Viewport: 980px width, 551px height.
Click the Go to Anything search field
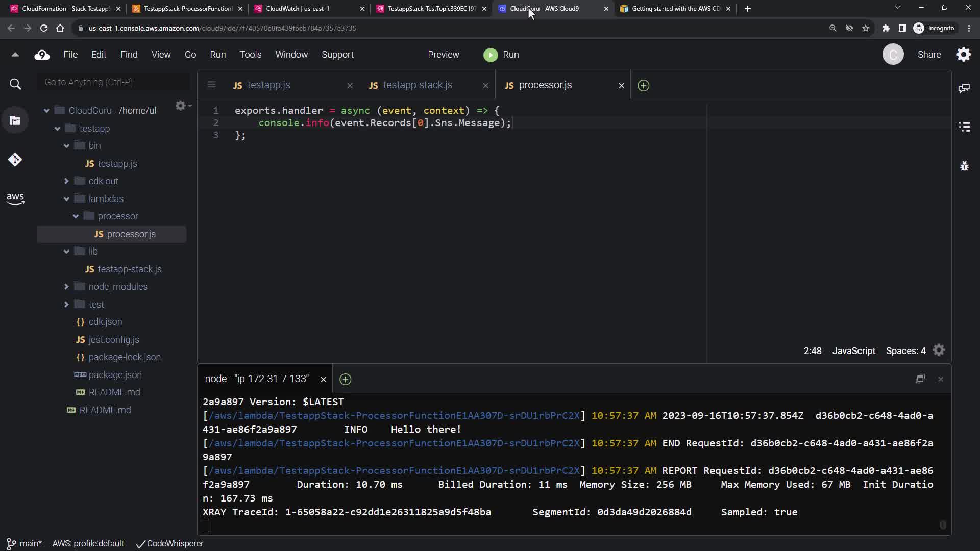(113, 82)
